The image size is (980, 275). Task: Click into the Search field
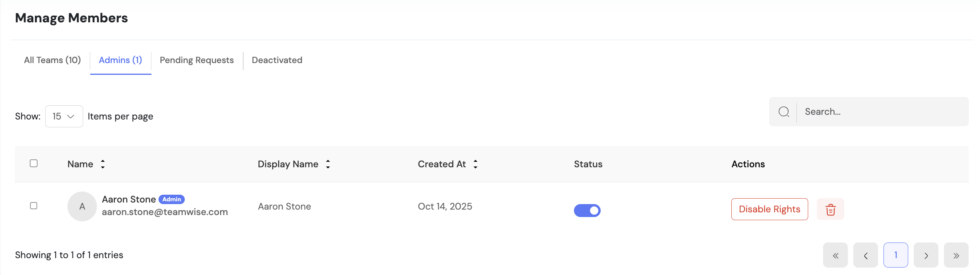click(x=883, y=112)
